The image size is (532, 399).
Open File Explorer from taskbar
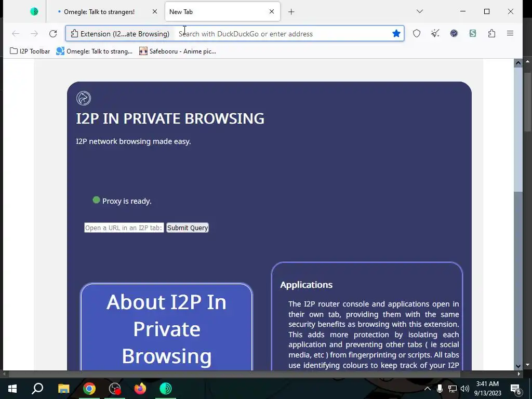coord(63,389)
